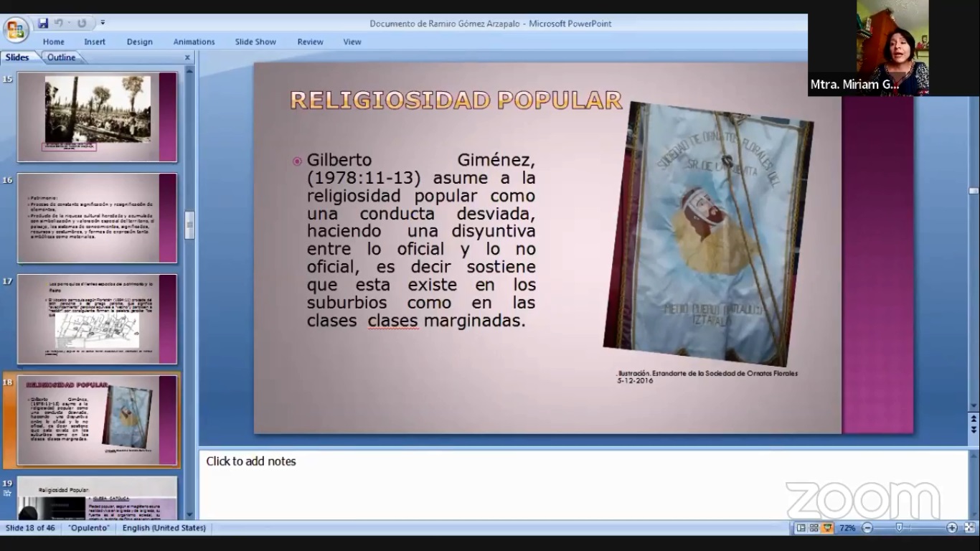Open the Insert ribbon tab
Viewport: 980px width, 551px height.
95,42
